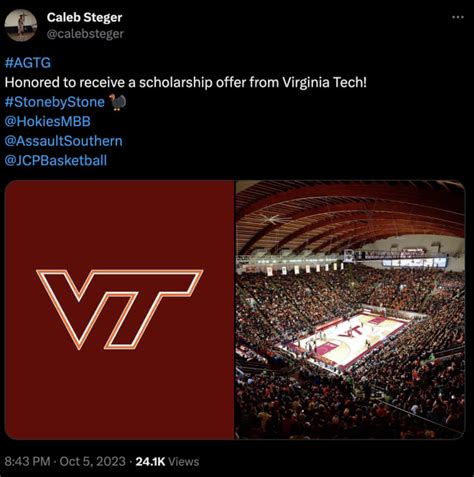The height and width of the screenshot is (477, 474).
Task: Open the #AGTG hashtag
Action: click(x=28, y=63)
